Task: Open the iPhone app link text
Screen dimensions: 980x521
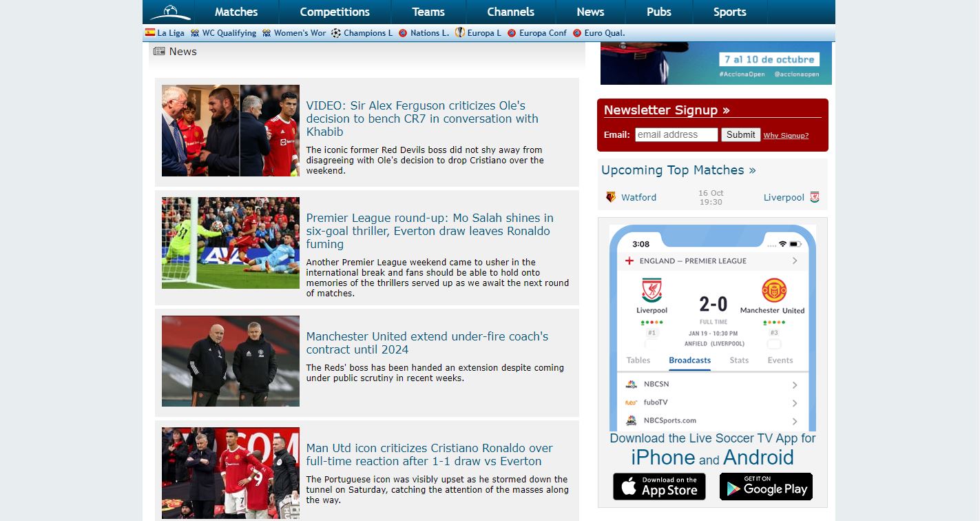Action: pos(663,458)
